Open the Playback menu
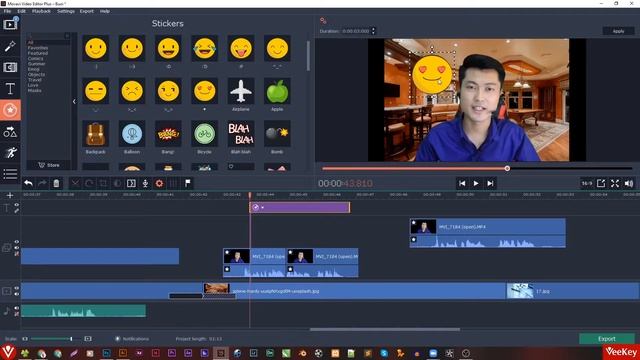The image size is (640, 360). [41, 11]
